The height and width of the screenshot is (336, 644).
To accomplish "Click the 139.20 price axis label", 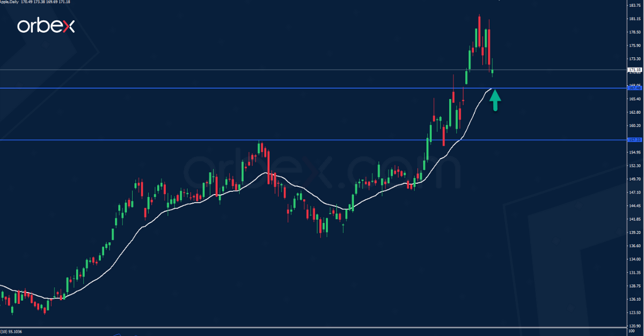I will tap(636, 233).
